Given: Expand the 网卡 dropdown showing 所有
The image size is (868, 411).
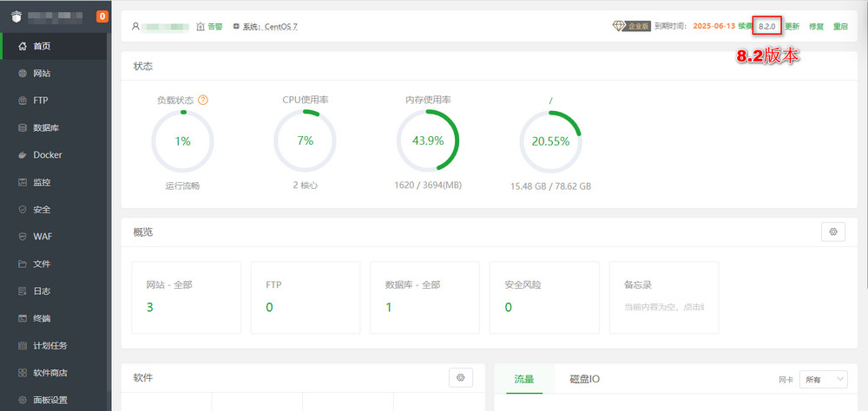Looking at the screenshot, I should tap(823, 379).
